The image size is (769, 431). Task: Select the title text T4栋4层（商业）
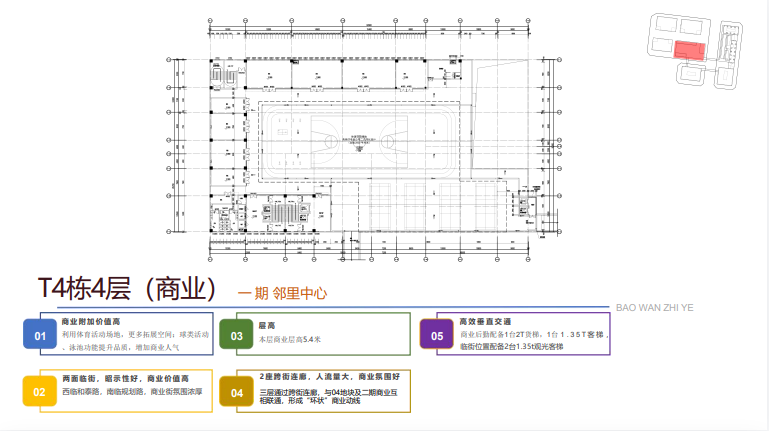[128, 288]
